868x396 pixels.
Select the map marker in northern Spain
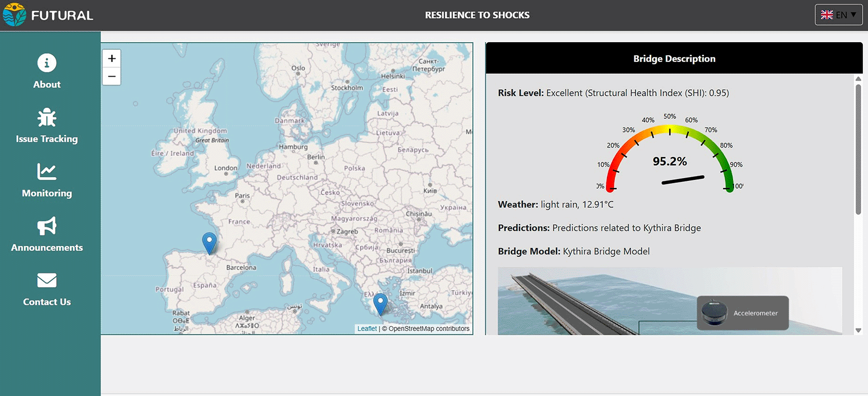point(209,243)
